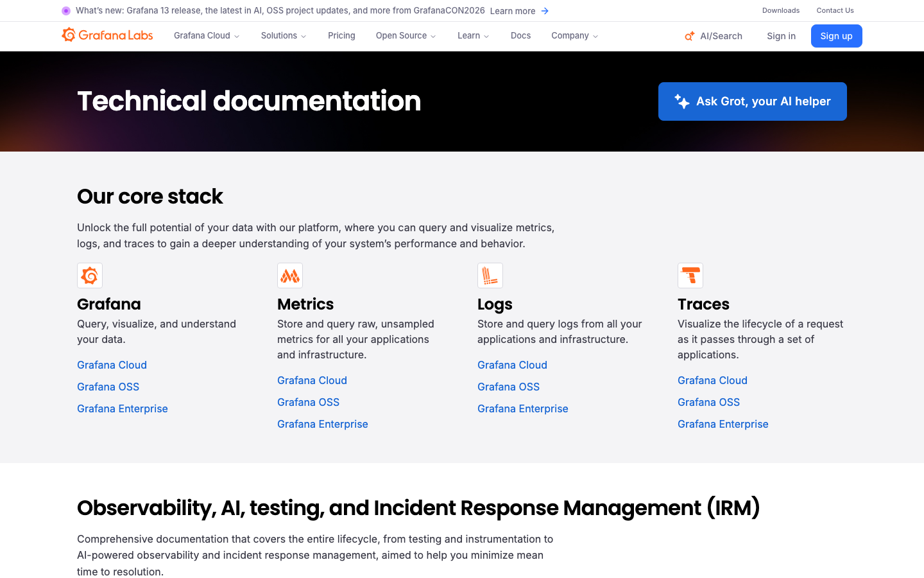Expand the Learn dropdown menu

click(x=473, y=36)
